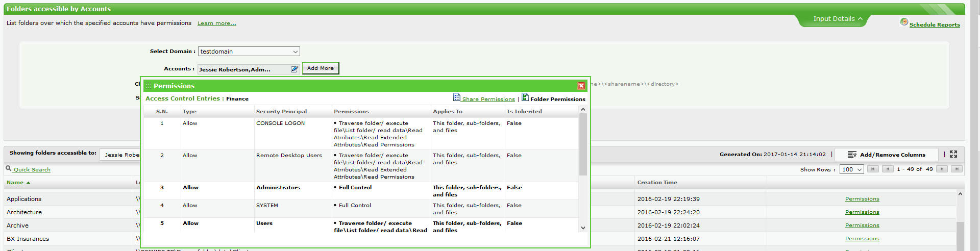Switch to Folder Permissions view
980x251 pixels.
[558, 99]
